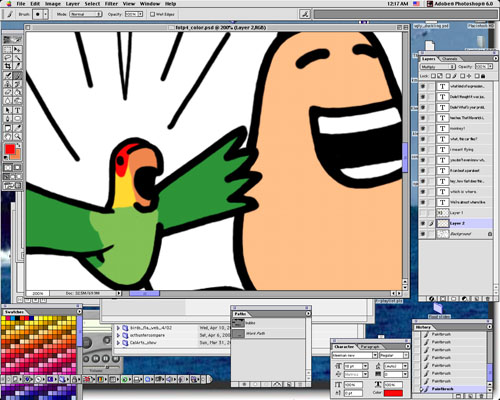This screenshot has height=400, width=500.
Task: Select the Type tool in toolbox
Action: pos(17,110)
